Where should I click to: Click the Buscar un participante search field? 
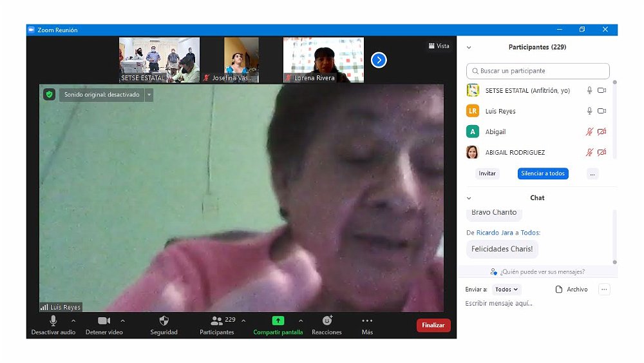[538, 71]
